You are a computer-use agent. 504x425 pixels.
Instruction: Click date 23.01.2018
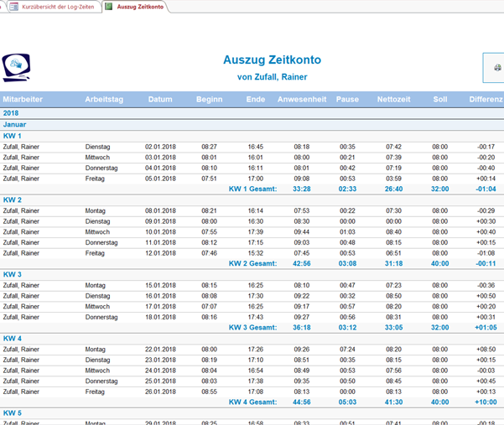160,360
